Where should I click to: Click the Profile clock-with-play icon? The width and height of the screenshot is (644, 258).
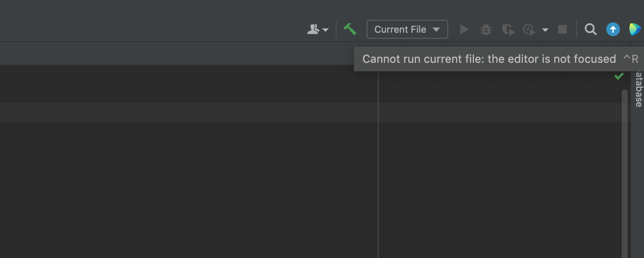click(529, 30)
